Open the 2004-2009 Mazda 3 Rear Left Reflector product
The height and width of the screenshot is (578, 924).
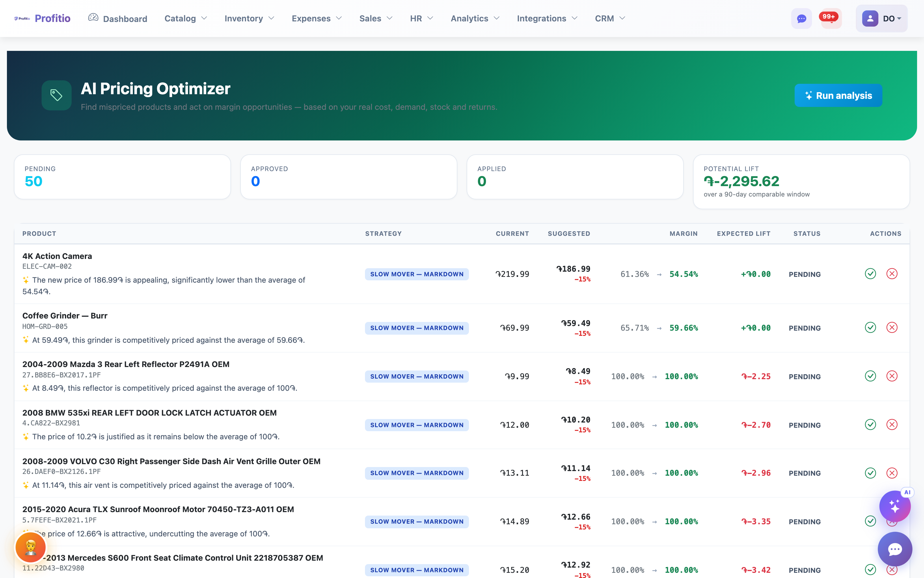tap(126, 364)
